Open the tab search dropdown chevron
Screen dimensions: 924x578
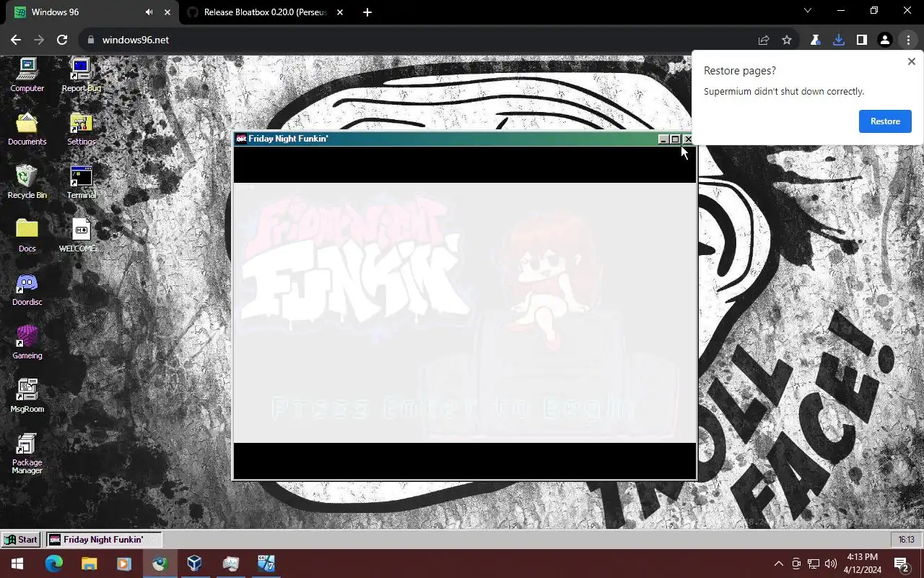pos(808,11)
